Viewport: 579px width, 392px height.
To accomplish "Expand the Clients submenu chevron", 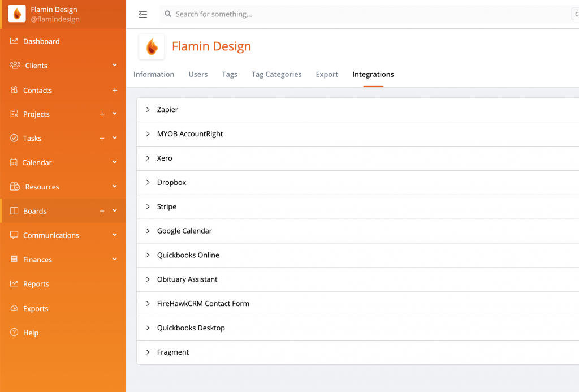I will pyautogui.click(x=115, y=66).
